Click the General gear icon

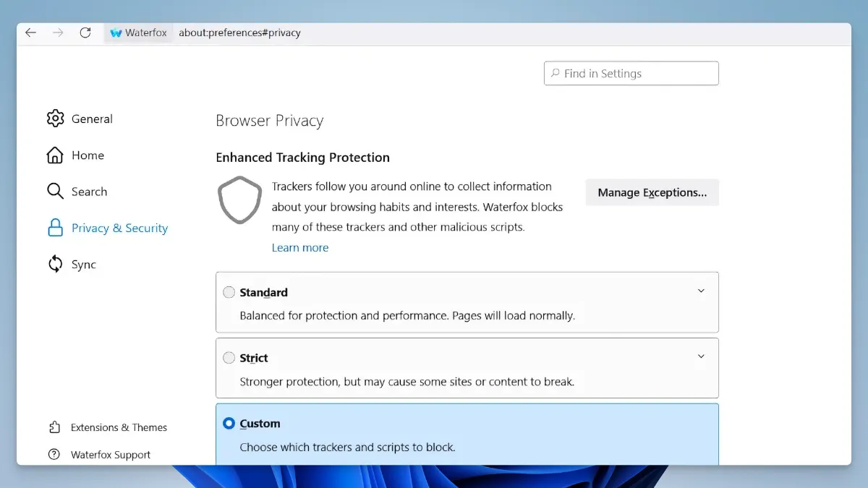[55, 119]
